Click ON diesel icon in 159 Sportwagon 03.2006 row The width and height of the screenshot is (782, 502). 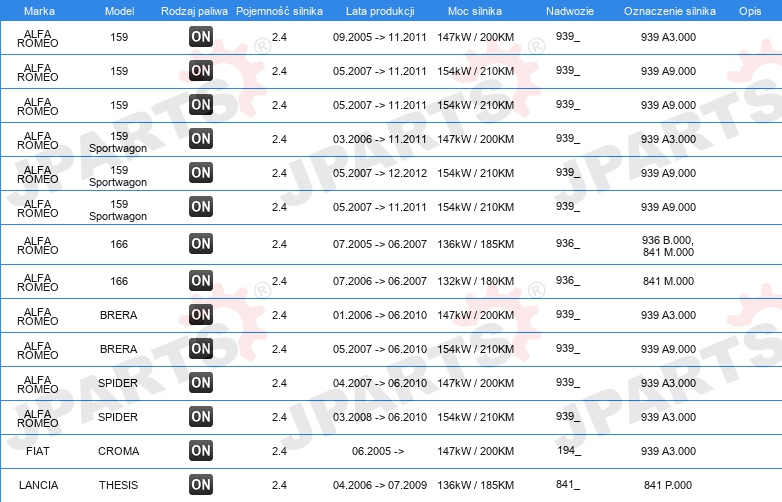tap(201, 139)
